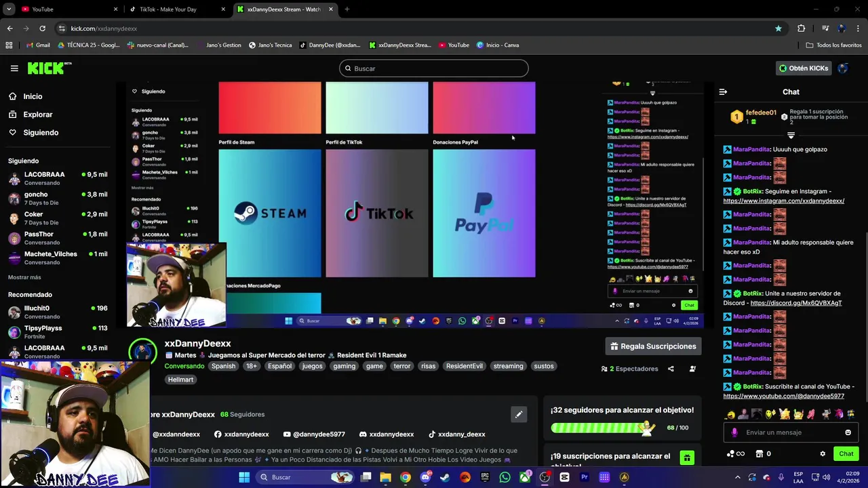Open Adobe Premiere from the taskbar
Screen dimensions: 868x488
click(x=584, y=477)
